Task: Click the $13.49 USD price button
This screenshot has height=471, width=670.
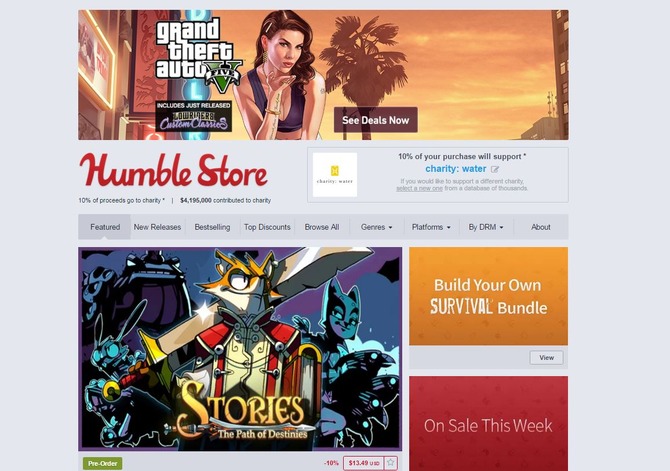Action: coord(364,463)
